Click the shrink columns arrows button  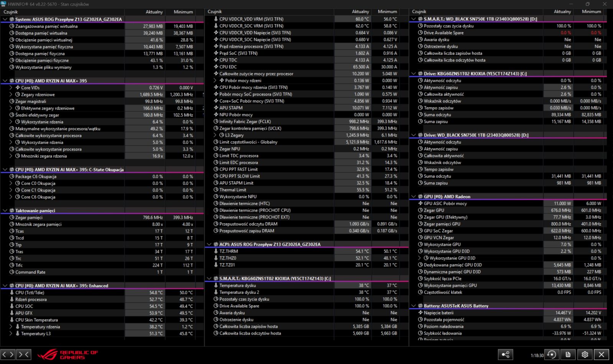coord(24,354)
